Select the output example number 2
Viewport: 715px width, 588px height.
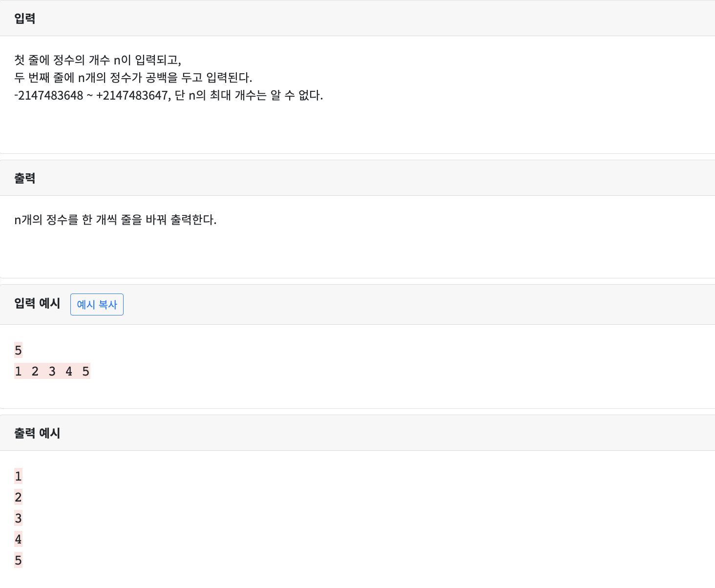[x=18, y=497]
